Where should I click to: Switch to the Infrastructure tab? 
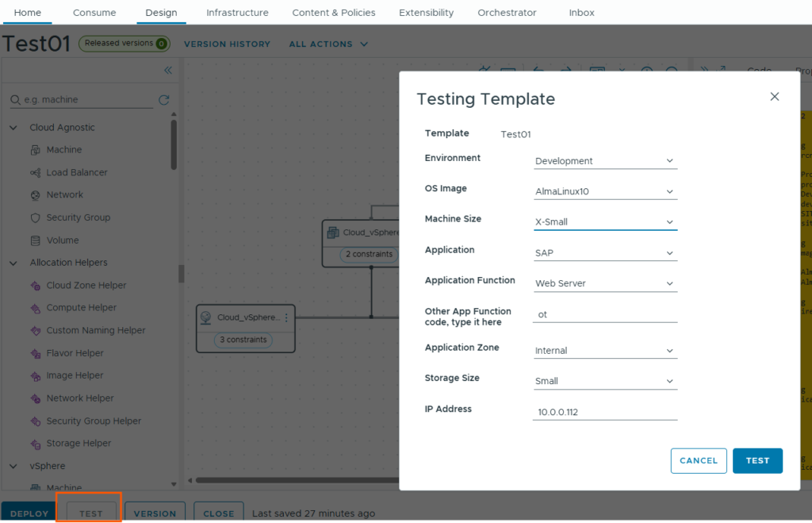pos(237,13)
